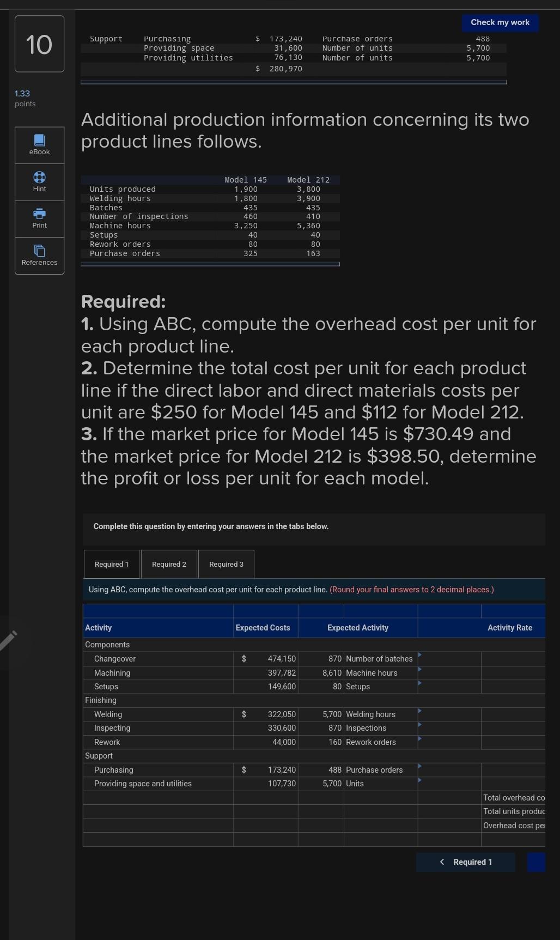Open dropdown arrow for Machining row

(420, 669)
